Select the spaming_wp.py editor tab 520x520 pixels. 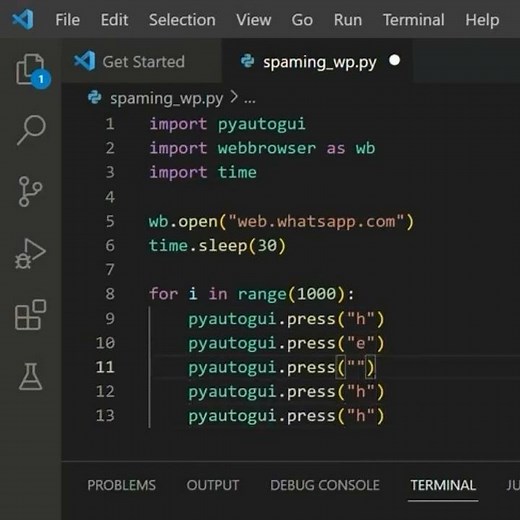click(x=317, y=61)
